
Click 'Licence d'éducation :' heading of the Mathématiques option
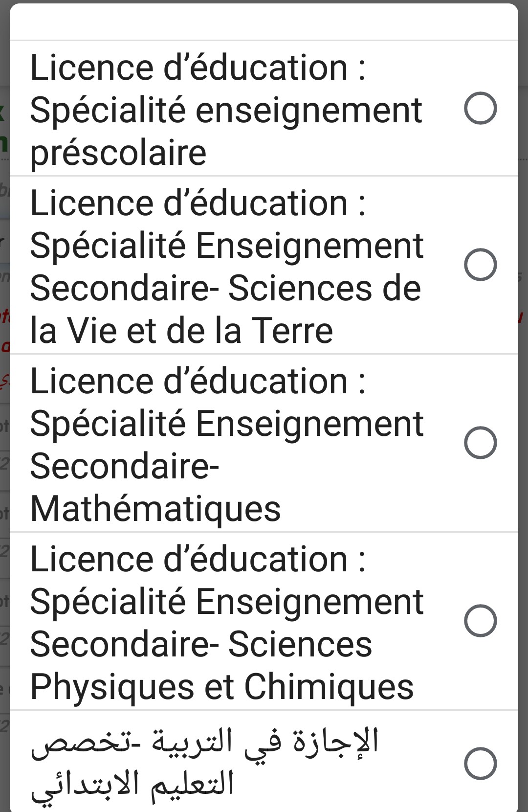[198, 382]
